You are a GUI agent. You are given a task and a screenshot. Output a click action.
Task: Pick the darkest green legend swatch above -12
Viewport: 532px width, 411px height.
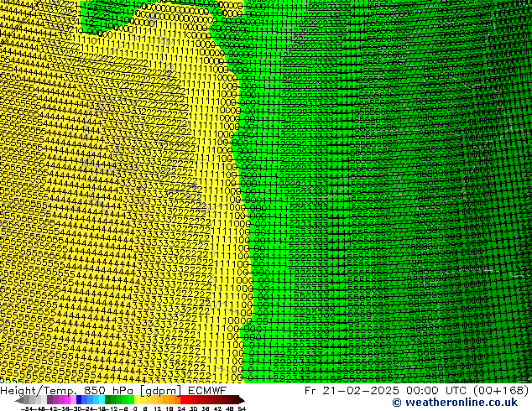tap(108, 400)
